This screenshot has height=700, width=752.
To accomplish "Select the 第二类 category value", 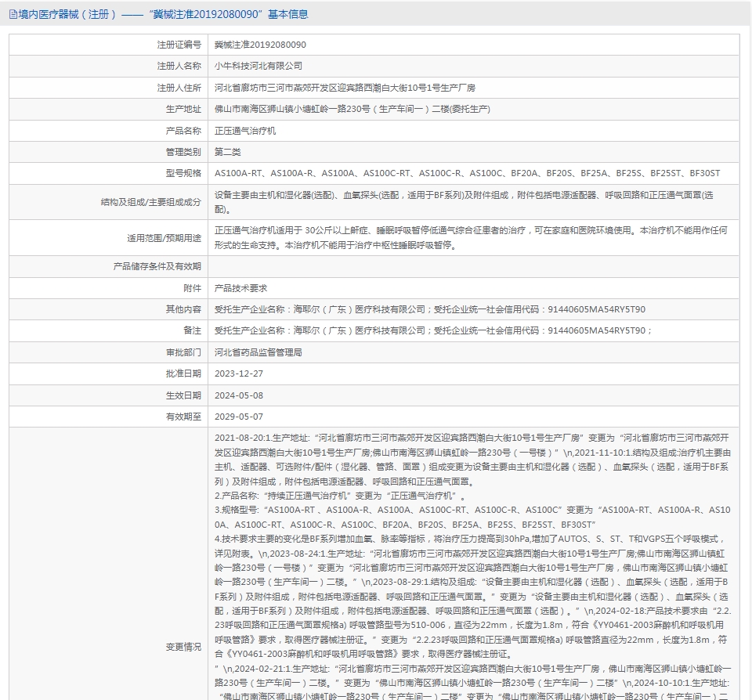I will [228, 152].
